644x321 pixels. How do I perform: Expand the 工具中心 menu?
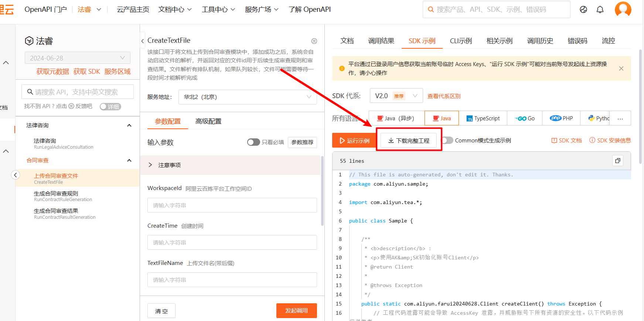(x=218, y=10)
